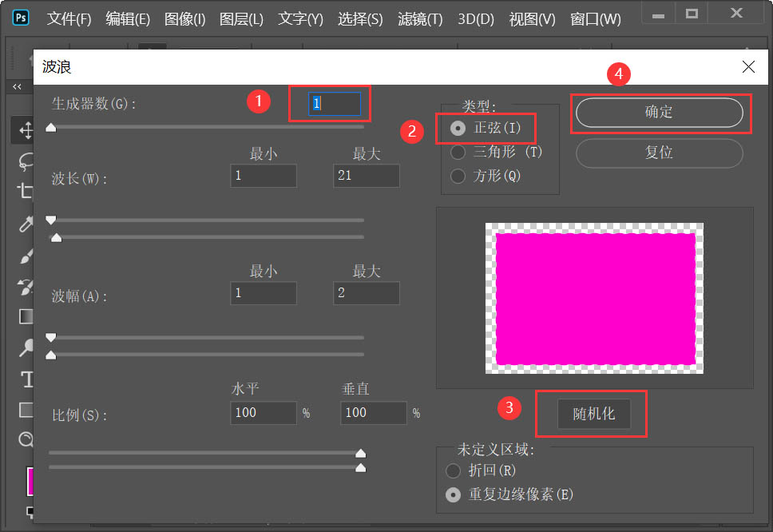Click the foreground color swatch
Image resolution: width=773 pixels, height=532 pixels.
tap(30, 482)
